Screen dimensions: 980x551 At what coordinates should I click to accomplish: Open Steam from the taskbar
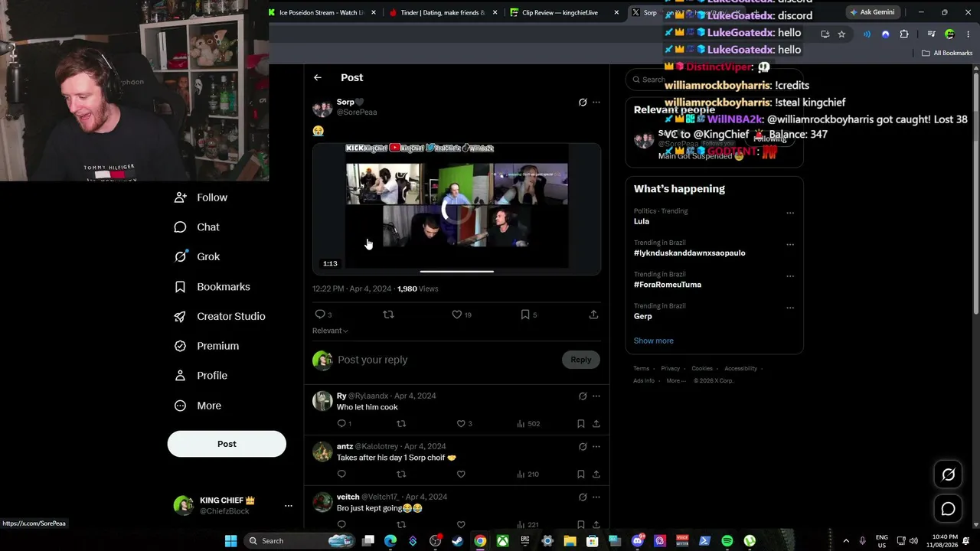pos(457,541)
